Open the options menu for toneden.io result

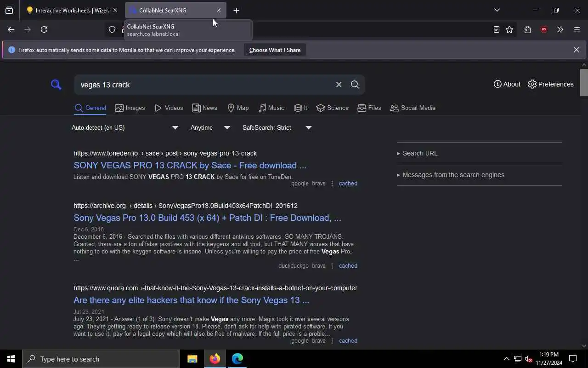coord(332,184)
